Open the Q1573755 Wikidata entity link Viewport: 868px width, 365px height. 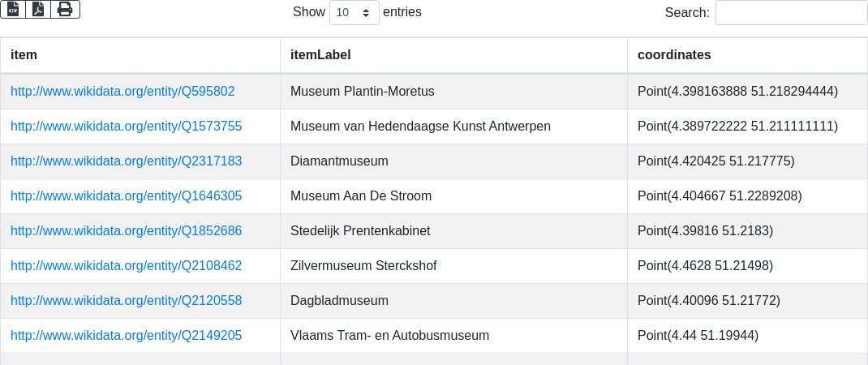pos(126,127)
